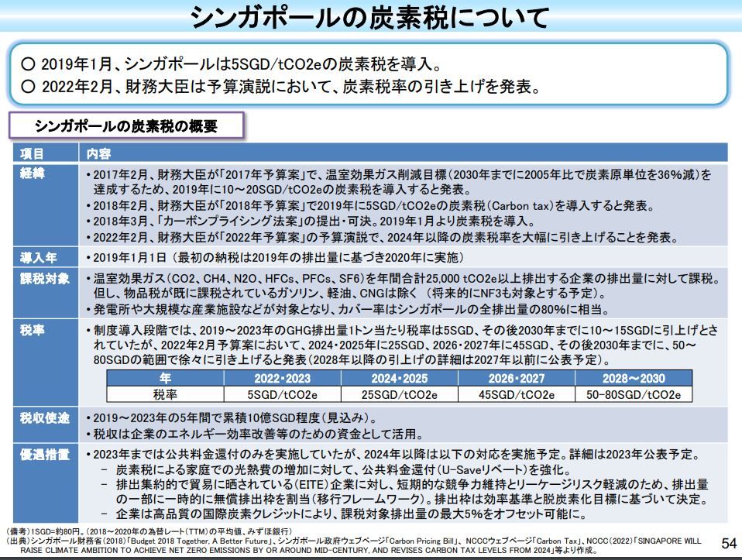
Task: Click the line about 累積10億SGD程度(見込み)
Action: (x=232, y=418)
